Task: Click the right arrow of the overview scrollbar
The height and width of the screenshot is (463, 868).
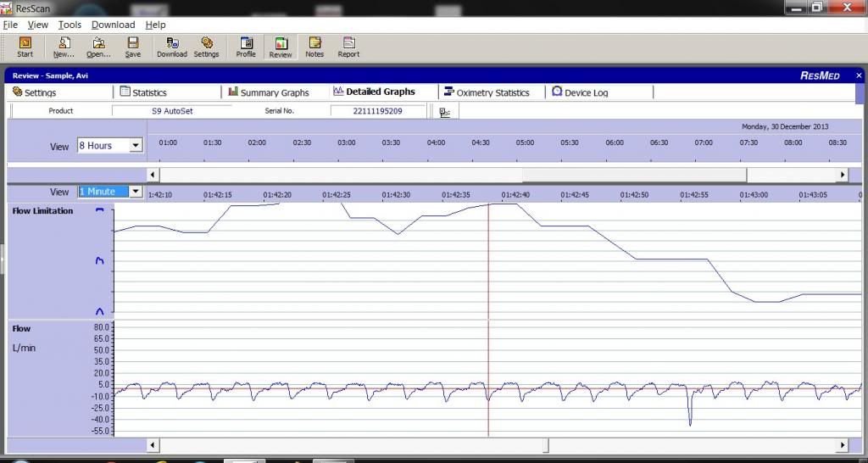Action: click(x=843, y=175)
